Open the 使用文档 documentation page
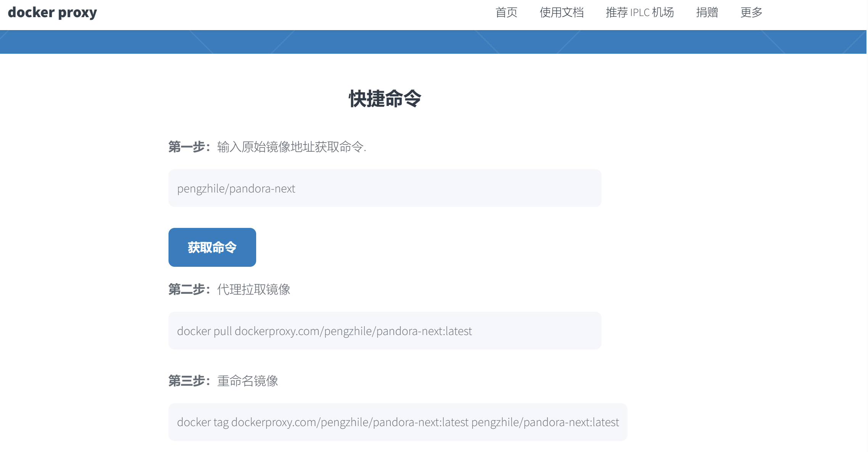This screenshot has height=452, width=868. click(562, 13)
